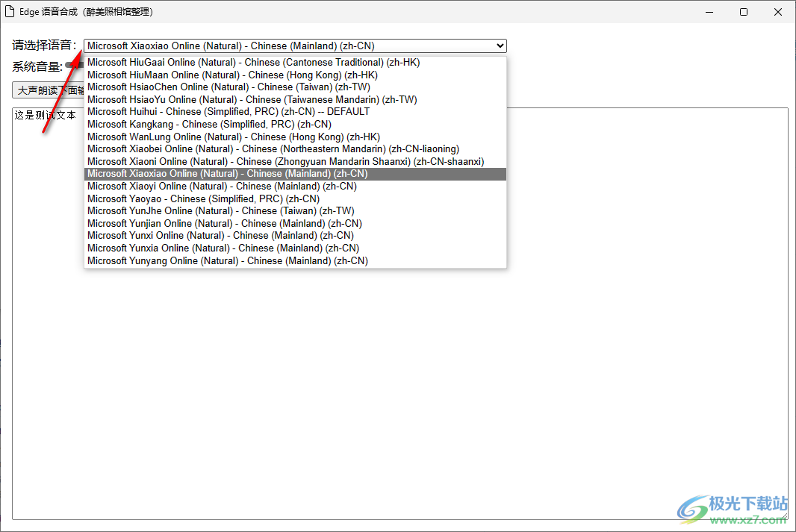Select Microsoft HiuGaai Online Cantonese Traditional voice
Screen dimensions: 796x532
click(x=295, y=63)
